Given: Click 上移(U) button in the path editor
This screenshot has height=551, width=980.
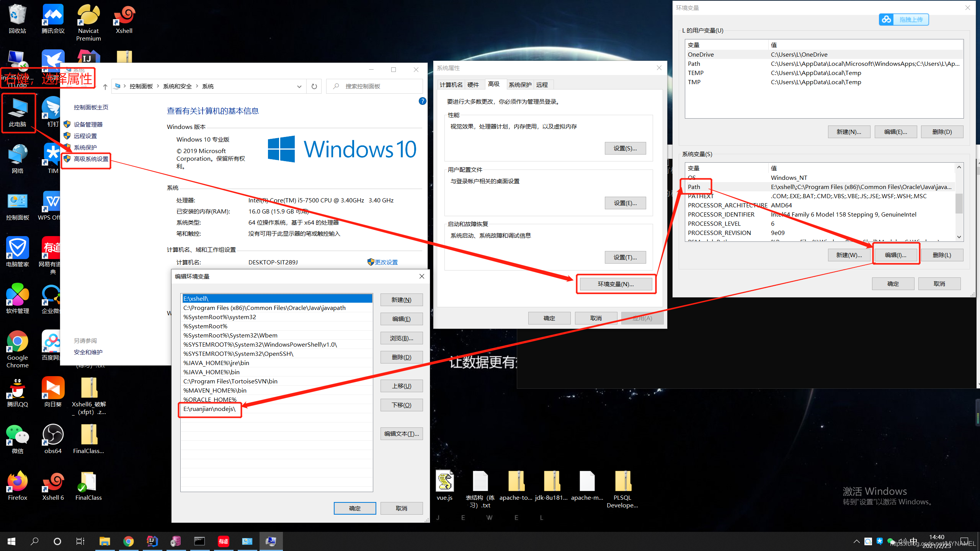Looking at the screenshot, I should point(401,386).
